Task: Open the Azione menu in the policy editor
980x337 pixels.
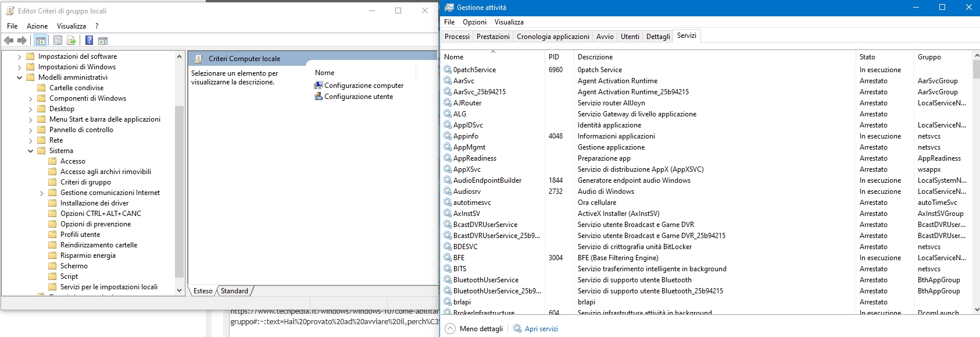Action: (x=37, y=26)
